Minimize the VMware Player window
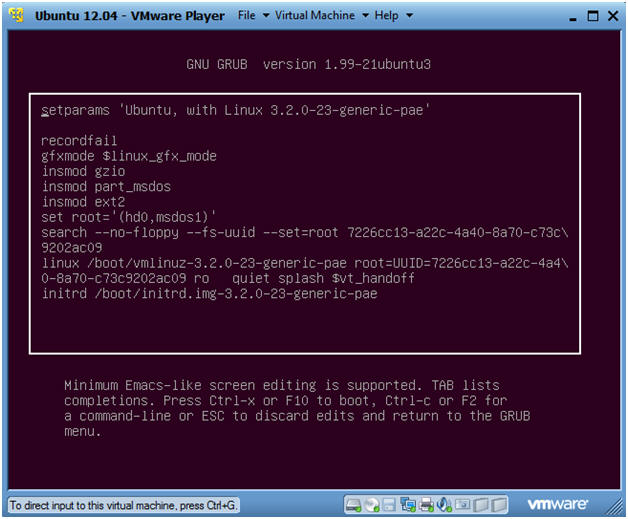This screenshot has width=628, height=519. point(573,18)
